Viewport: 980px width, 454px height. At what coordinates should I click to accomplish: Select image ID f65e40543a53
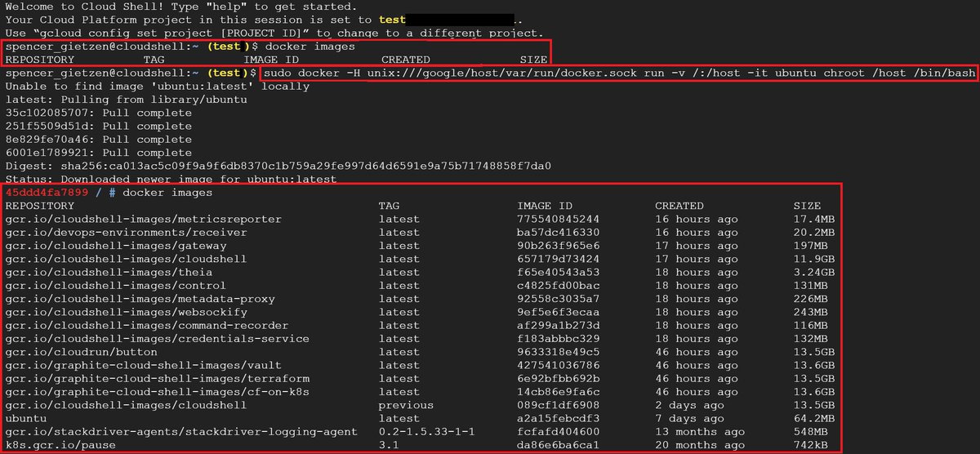(x=559, y=272)
